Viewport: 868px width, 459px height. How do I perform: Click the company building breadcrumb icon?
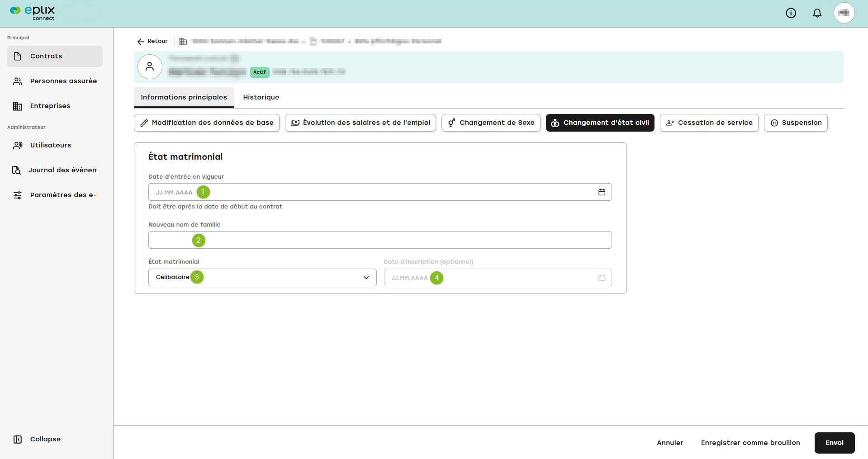click(183, 42)
